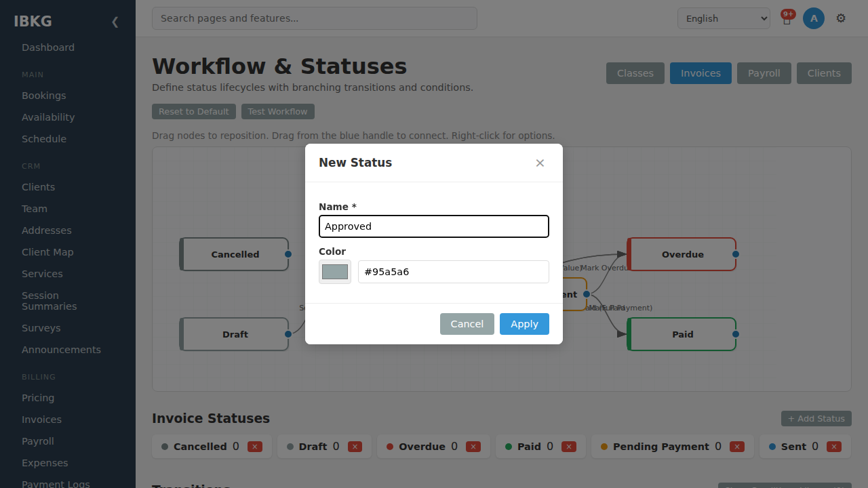Switch to the Classes workflow tab

click(x=635, y=73)
